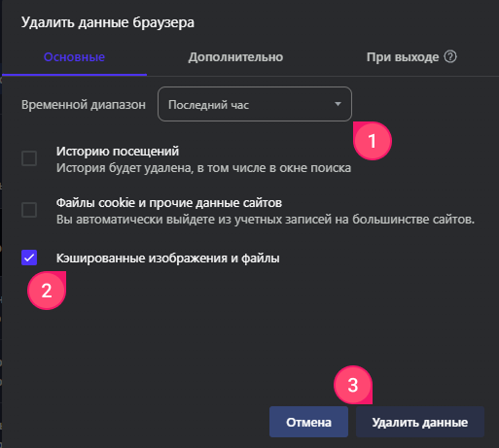Click the Файлы cookie и прочие данные сайтов label
The height and width of the screenshot is (448, 499).
(x=169, y=203)
